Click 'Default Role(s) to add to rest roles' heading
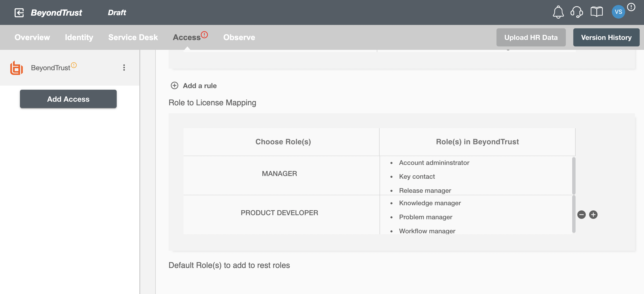 pos(229,265)
